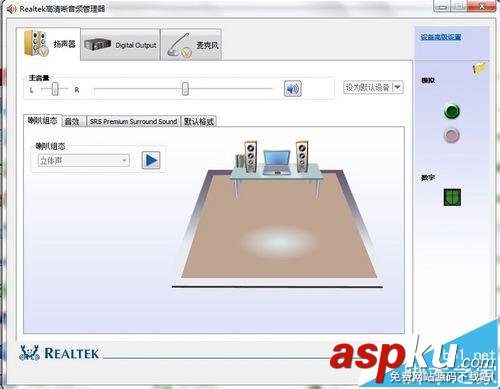Open the SRS Premium Surround Sound tab
The height and width of the screenshot is (389, 500).
133,121
